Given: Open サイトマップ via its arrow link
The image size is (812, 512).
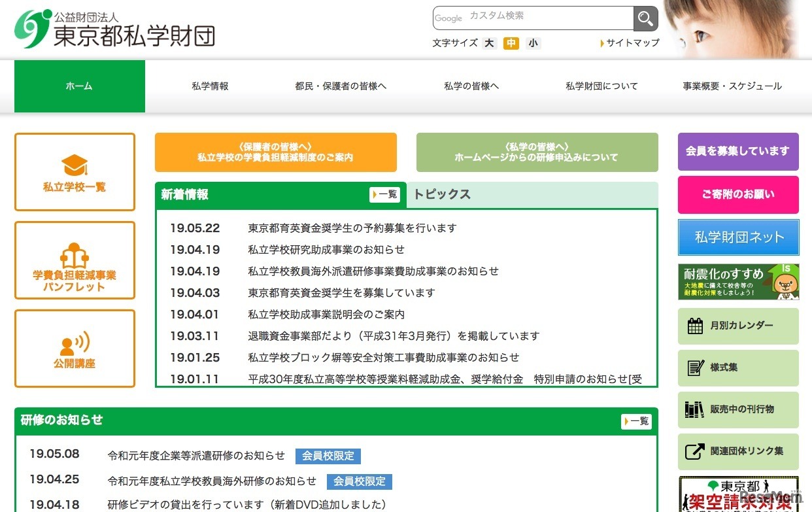Looking at the screenshot, I should click(x=629, y=43).
